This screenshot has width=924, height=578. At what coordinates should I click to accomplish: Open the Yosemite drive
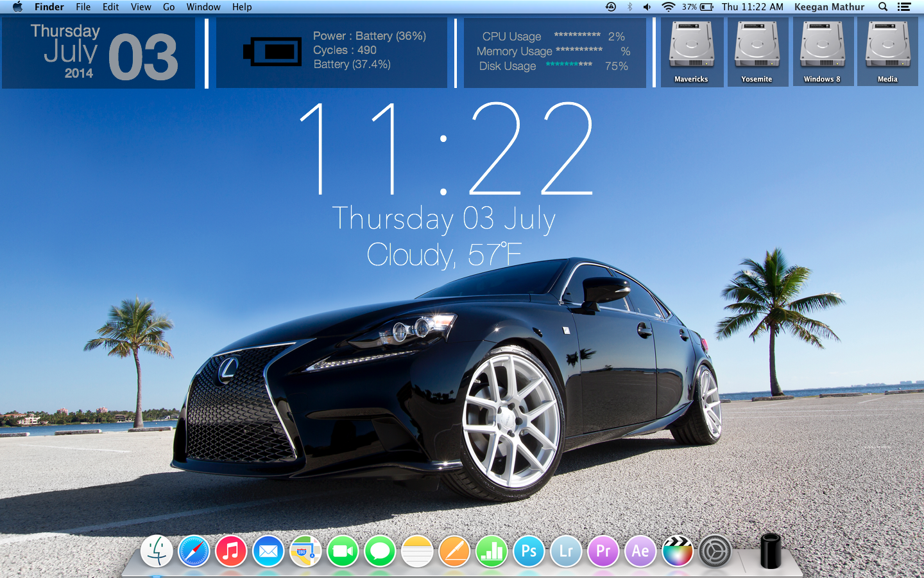tap(757, 52)
